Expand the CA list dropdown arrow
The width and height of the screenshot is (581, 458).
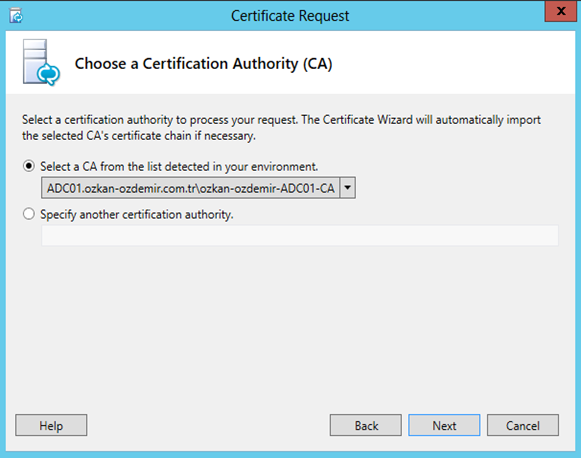pyautogui.click(x=348, y=187)
